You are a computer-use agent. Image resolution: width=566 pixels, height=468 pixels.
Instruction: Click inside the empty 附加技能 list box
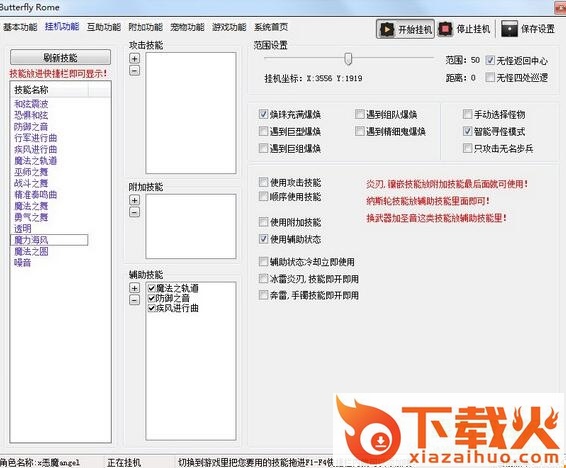[x=191, y=226]
